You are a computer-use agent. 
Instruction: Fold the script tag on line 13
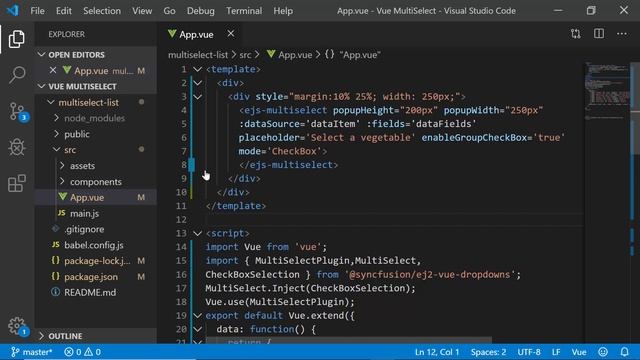pyautogui.click(x=198, y=233)
